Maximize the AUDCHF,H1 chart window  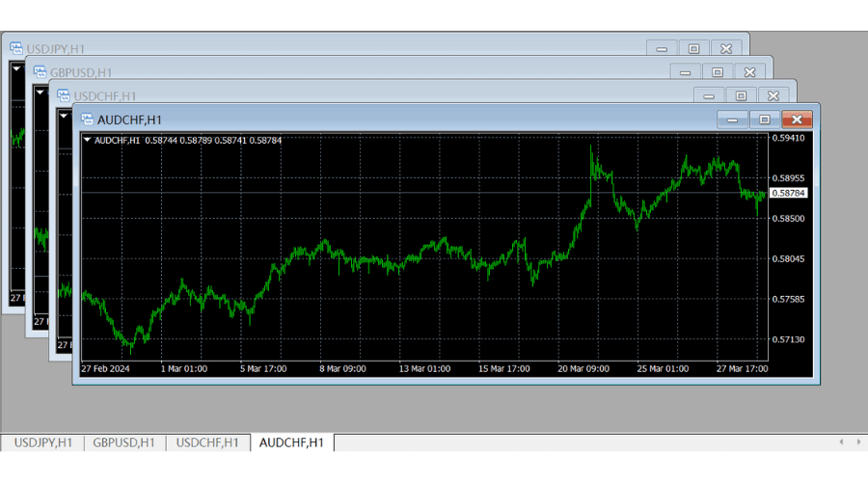pos(764,120)
